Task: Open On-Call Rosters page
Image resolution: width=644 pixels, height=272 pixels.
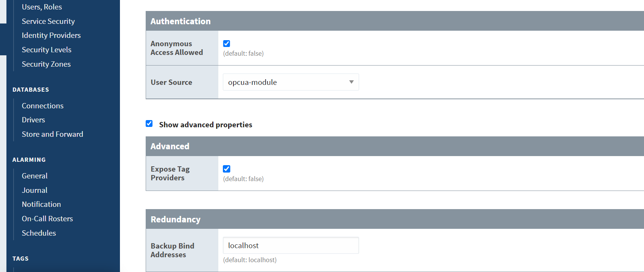Action: 47,219
